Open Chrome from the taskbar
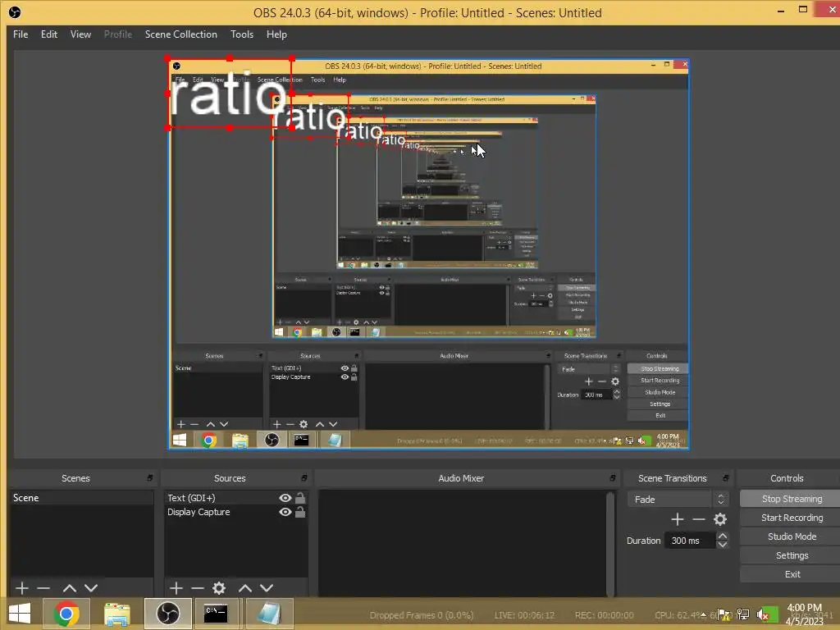 (x=66, y=614)
